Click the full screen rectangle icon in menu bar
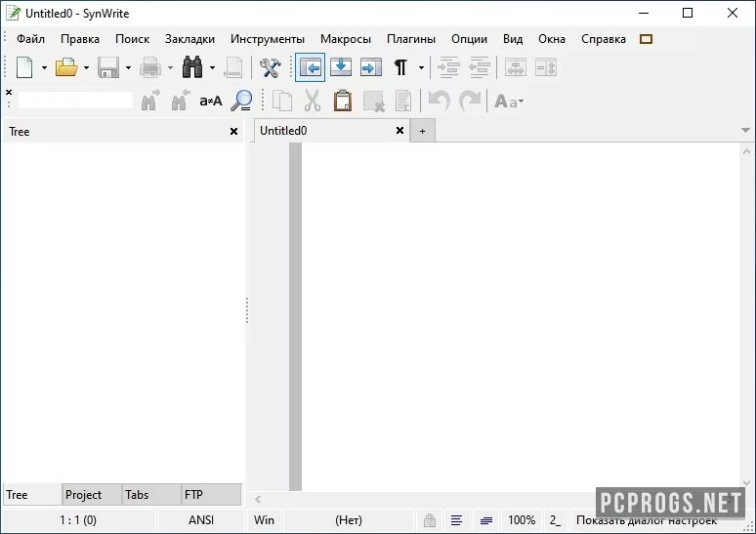 coord(646,39)
